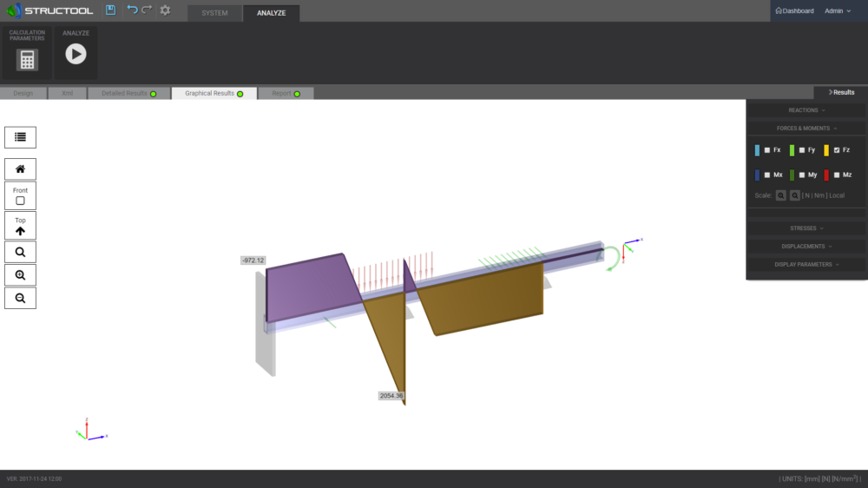Click the moment arrow at beam end

click(x=611, y=258)
